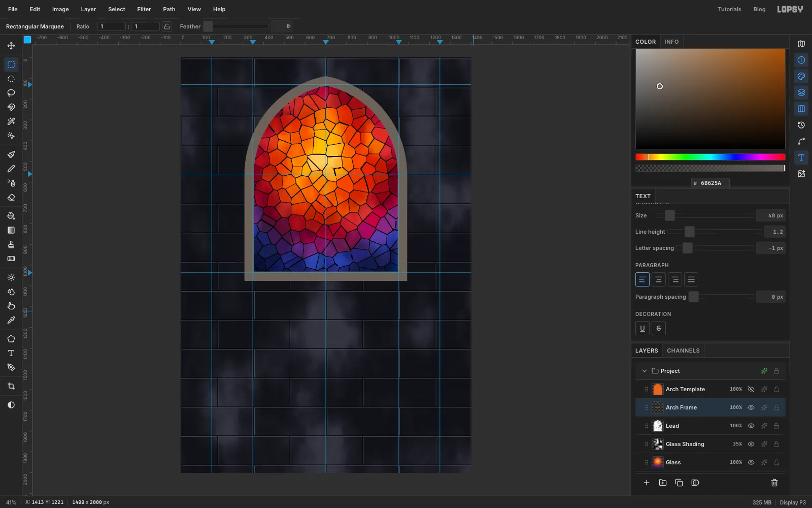Open the Tutorials link
Viewport: 812px width, 508px height.
tap(729, 9)
